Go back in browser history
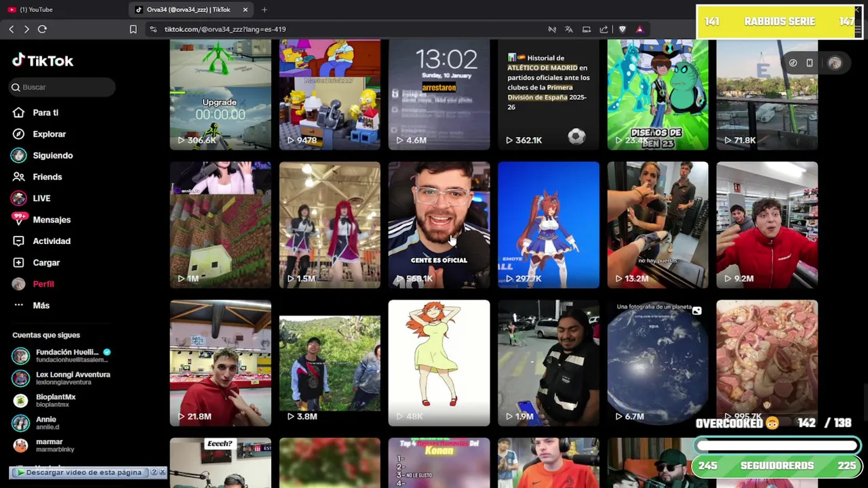This screenshot has height=488, width=868. click(12, 29)
